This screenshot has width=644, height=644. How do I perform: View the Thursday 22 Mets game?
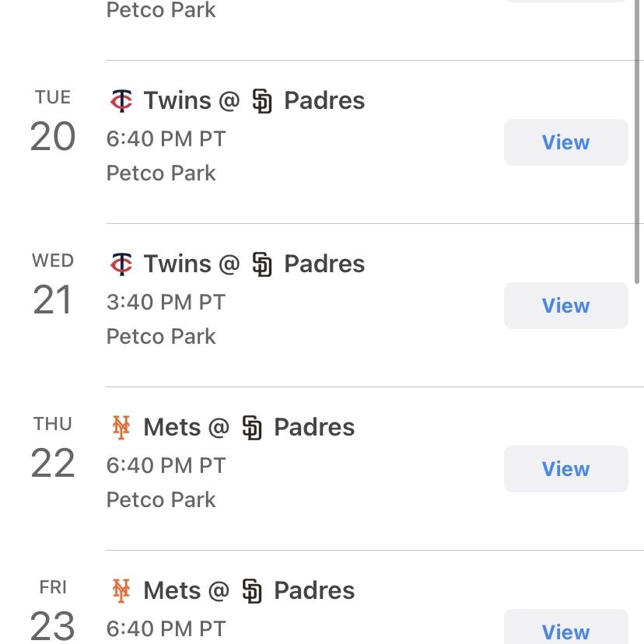pyautogui.click(x=565, y=469)
